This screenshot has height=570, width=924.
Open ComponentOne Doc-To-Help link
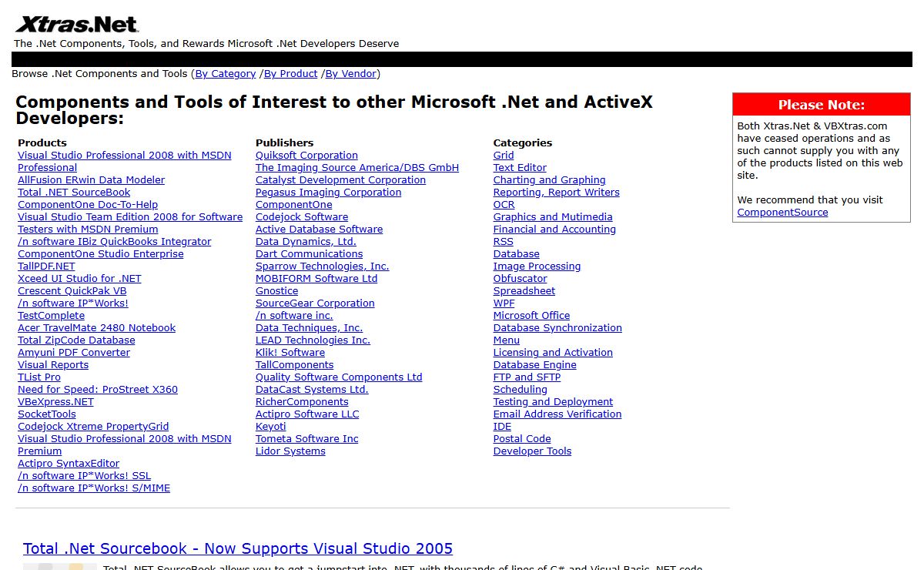(88, 205)
